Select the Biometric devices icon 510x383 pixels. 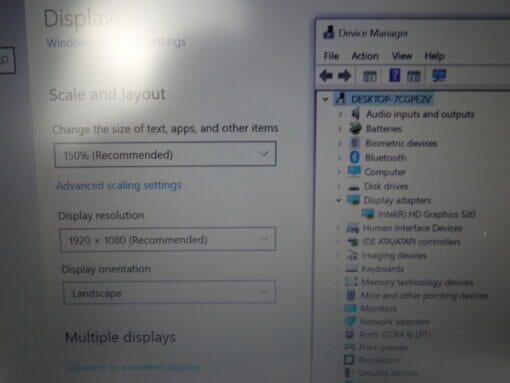click(x=355, y=143)
